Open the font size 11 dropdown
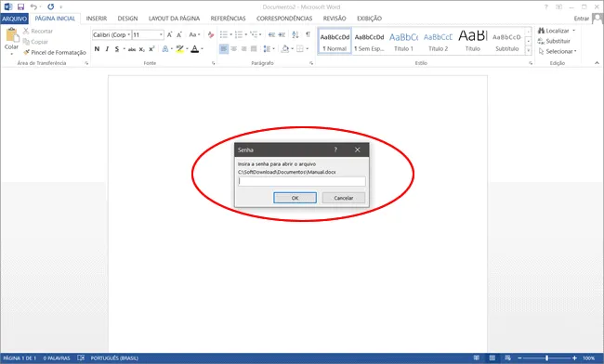604x364 pixels. pyautogui.click(x=161, y=34)
